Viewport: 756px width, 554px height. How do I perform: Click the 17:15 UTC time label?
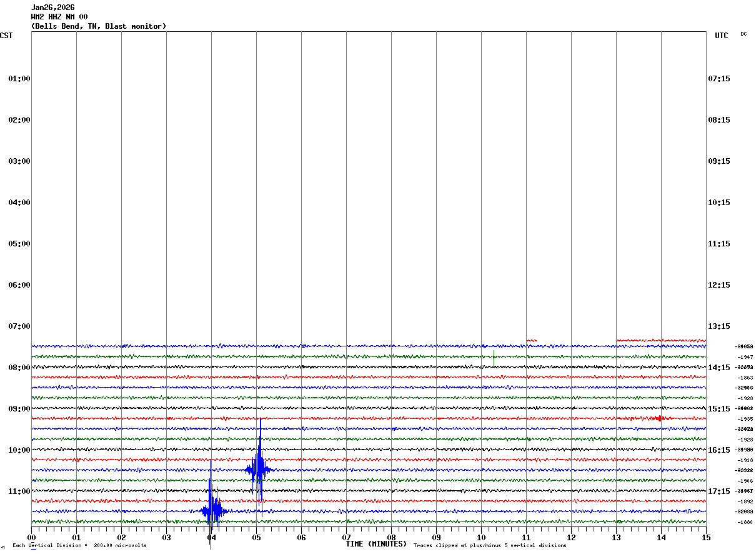[x=719, y=491]
